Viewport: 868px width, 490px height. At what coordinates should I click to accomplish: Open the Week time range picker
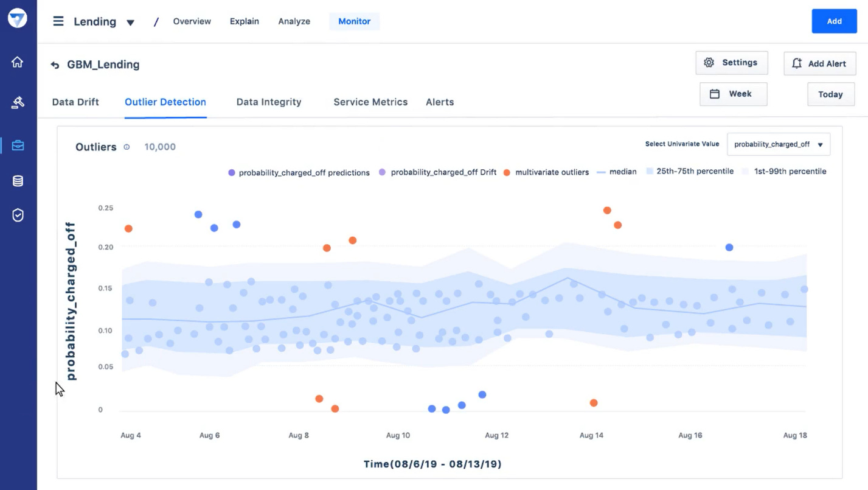pos(733,94)
